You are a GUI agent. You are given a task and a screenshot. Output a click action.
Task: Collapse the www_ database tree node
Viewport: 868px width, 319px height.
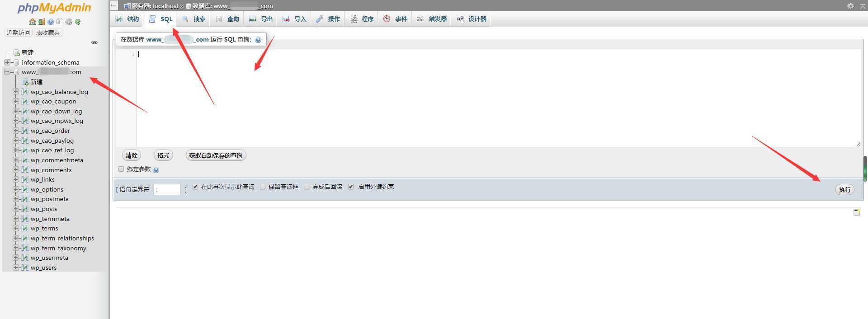7,72
